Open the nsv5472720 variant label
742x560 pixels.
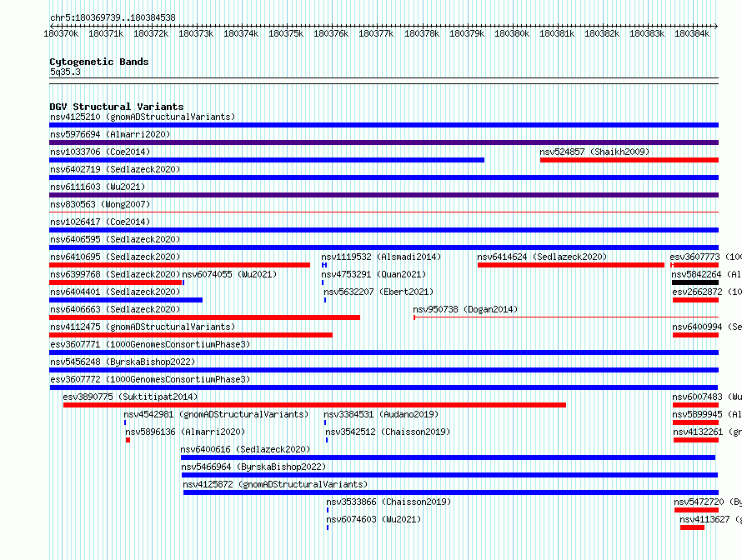(708, 502)
